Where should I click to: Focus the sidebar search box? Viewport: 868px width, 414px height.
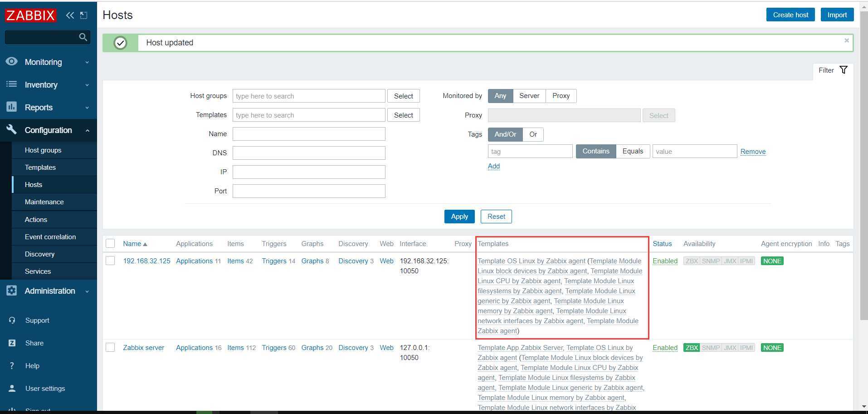coord(42,37)
